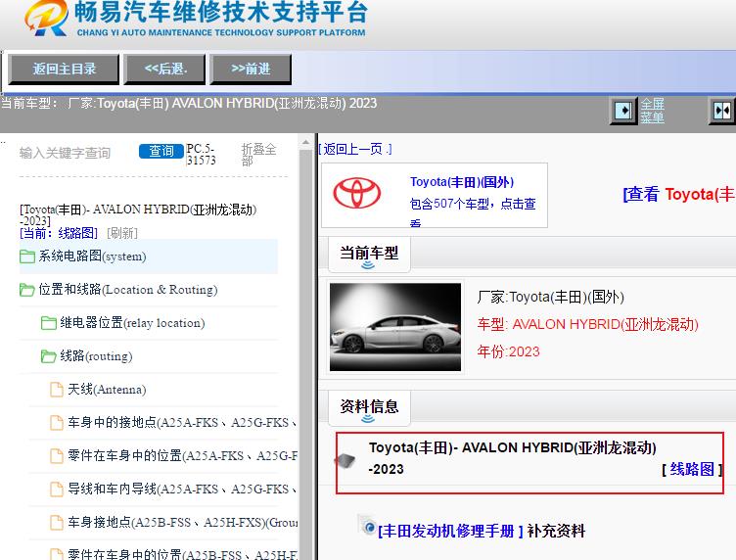
Task: Click 厂家:Toyota(丰田)(国外) text
Action: [x=551, y=298]
